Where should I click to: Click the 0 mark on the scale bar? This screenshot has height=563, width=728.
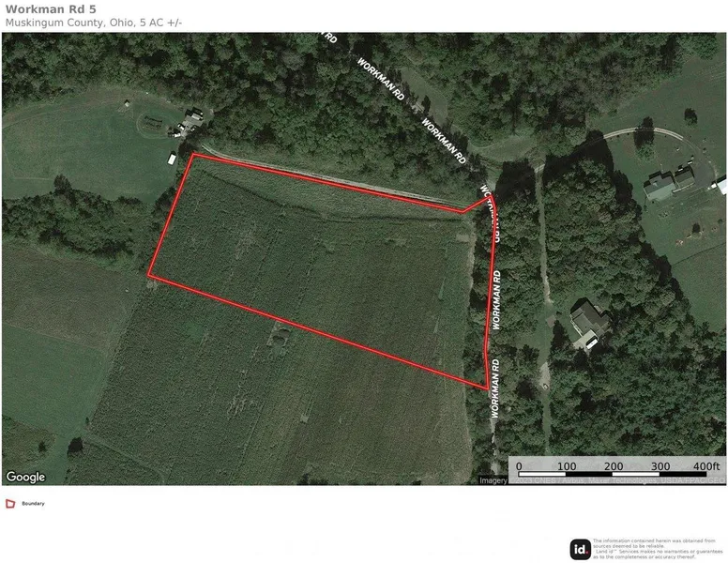click(519, 466)
